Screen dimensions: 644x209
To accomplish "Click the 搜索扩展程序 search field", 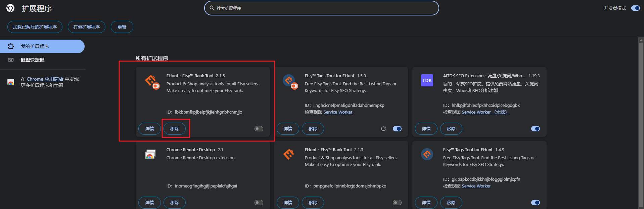I will pos(322,8).
